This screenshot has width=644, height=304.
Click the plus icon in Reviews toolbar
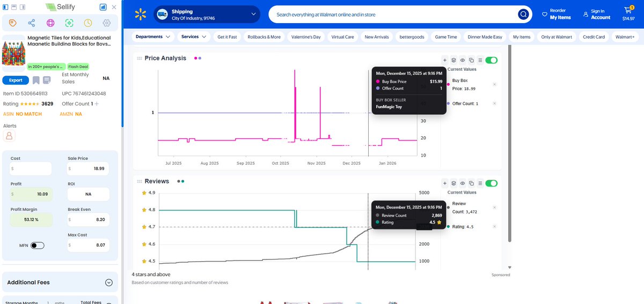(x=444, y=183)
